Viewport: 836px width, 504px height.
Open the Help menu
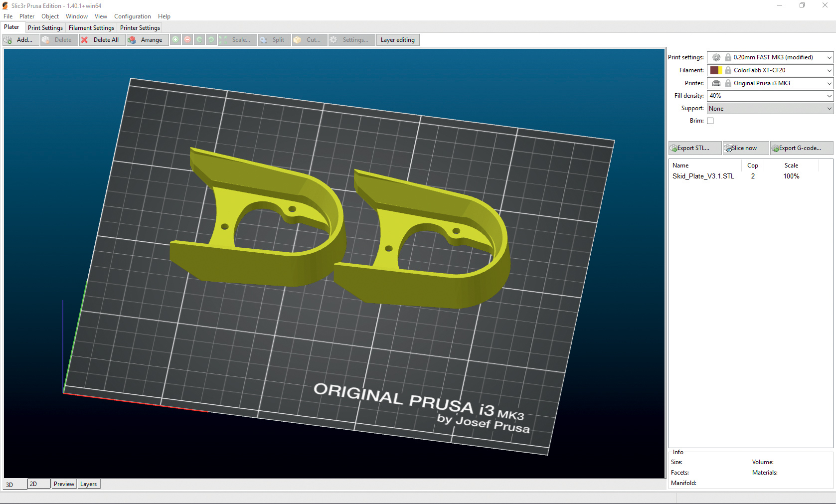point(164,16)
